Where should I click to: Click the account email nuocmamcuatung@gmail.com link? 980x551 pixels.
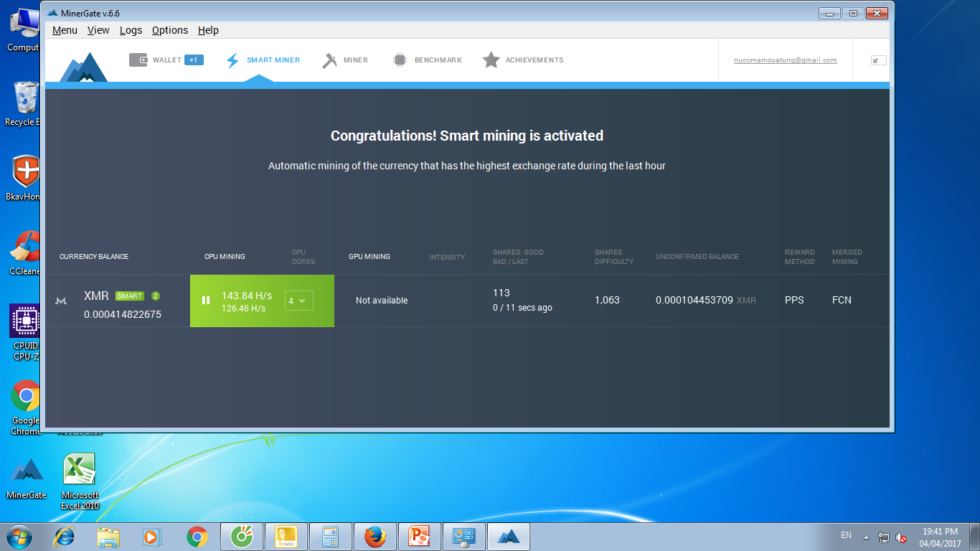click(x=786, y=60)
